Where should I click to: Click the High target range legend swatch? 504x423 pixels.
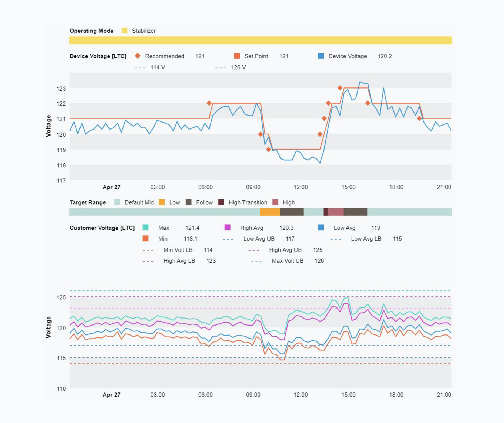coord(275,202)
